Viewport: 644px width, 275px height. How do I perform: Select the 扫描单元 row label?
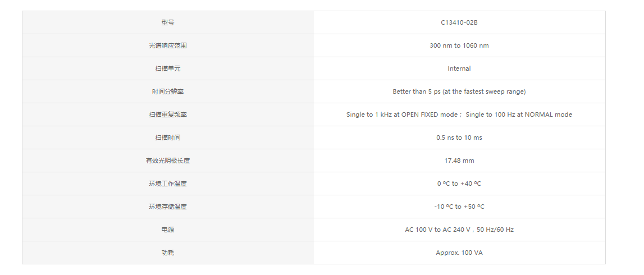click(x=167, y=68)
